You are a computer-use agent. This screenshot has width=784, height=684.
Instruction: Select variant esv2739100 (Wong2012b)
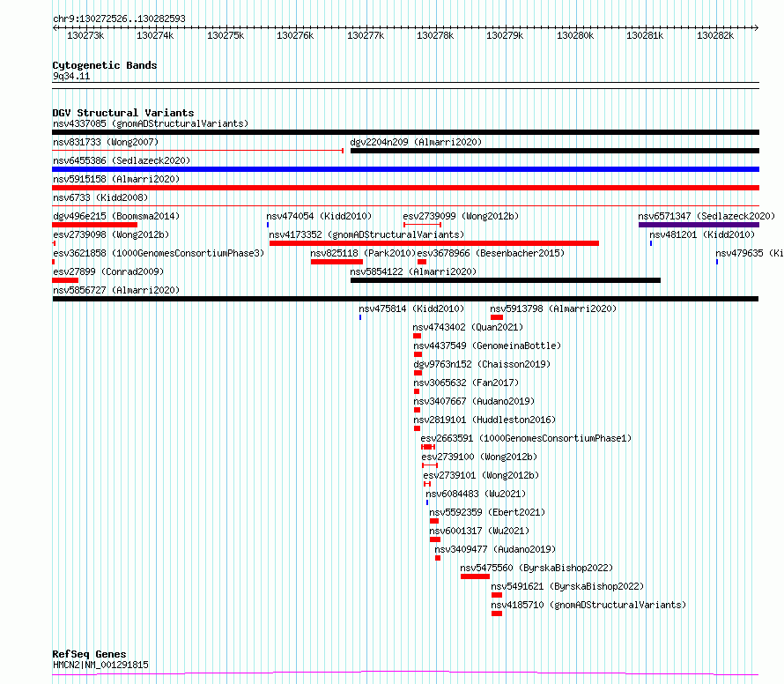click(x=479, y=457)
